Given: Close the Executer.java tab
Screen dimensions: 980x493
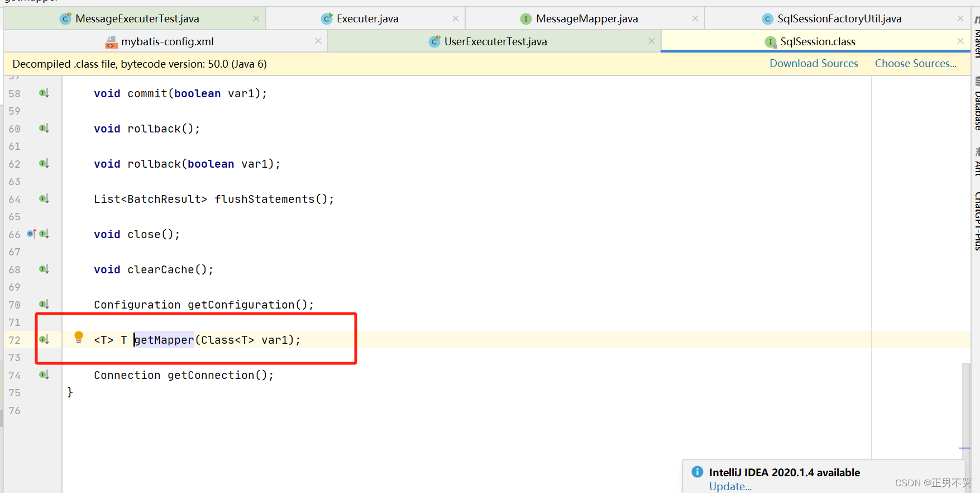Looking at the screenshot, I should click(456, 18).
